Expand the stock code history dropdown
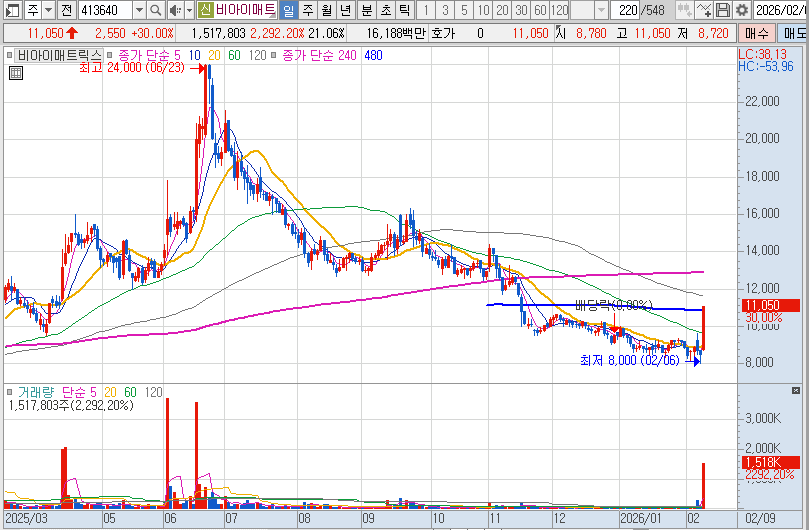 point(139,10)
